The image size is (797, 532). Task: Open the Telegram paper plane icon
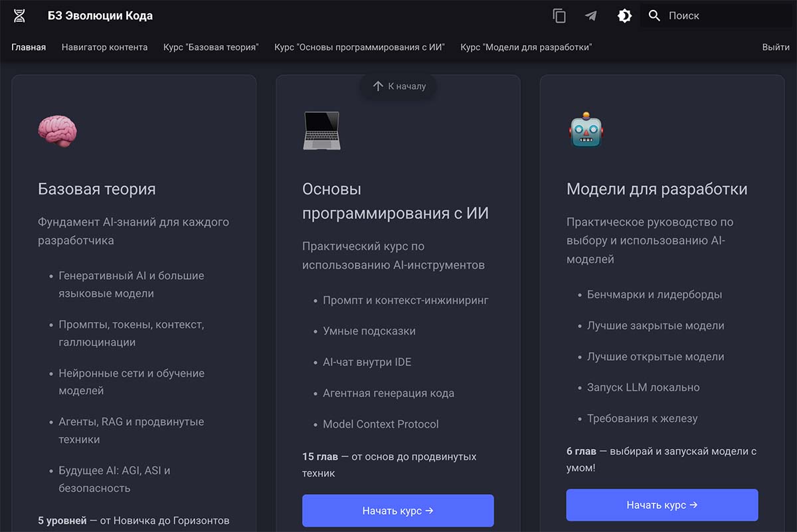[590, 16]
